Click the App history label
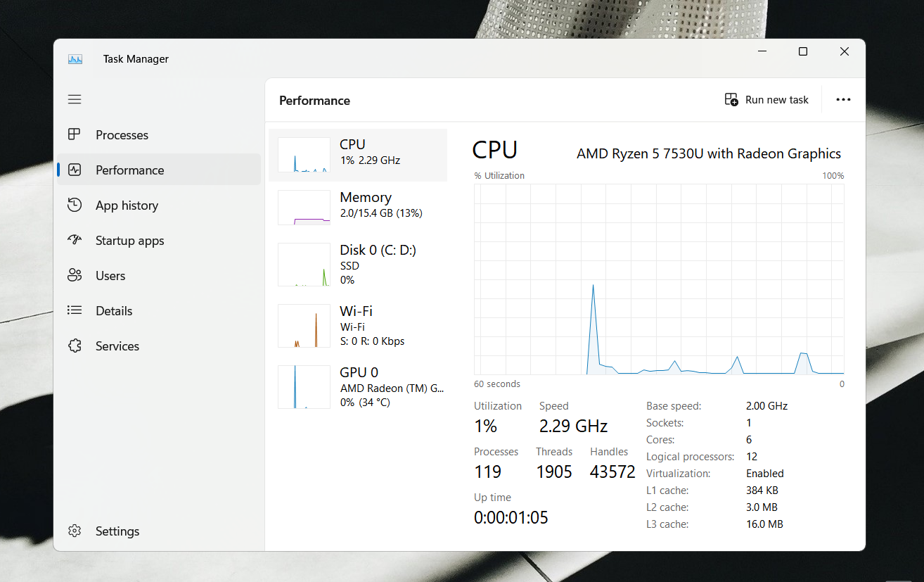 pos(127,205)
